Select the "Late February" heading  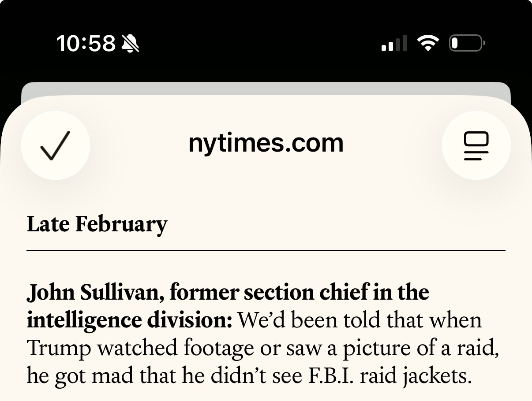pos(97,224)
